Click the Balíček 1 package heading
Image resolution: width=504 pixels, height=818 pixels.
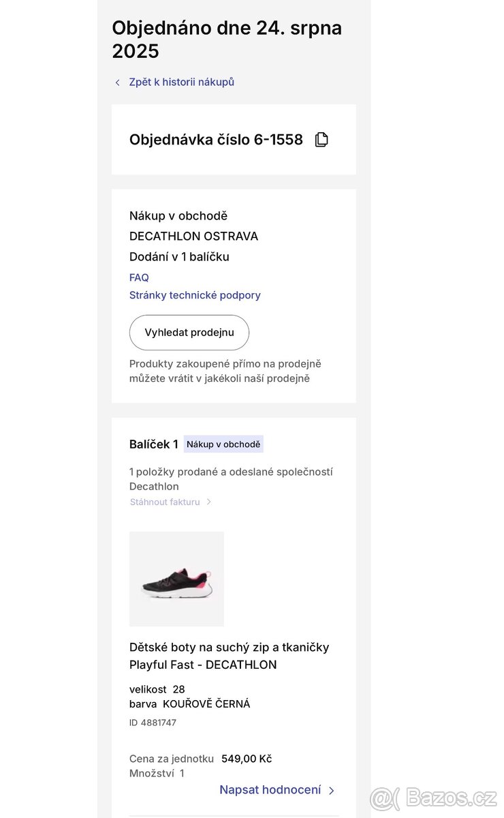pyautogui.click(x=154, y=444)
